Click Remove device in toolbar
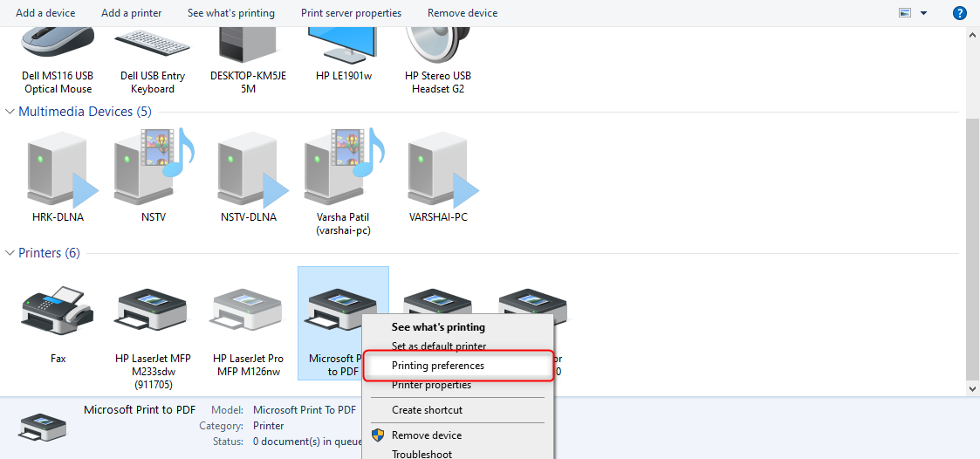 coord(463,13)
